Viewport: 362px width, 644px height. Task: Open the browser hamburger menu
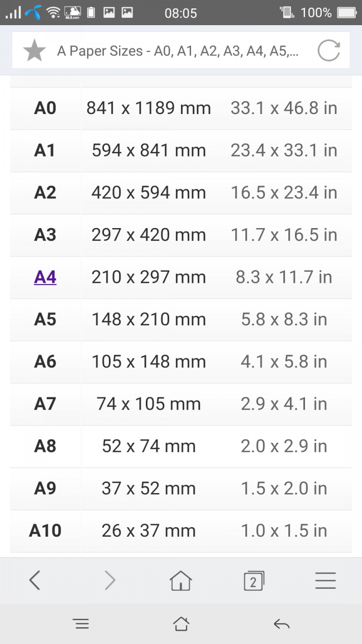(x=326, y=581)
